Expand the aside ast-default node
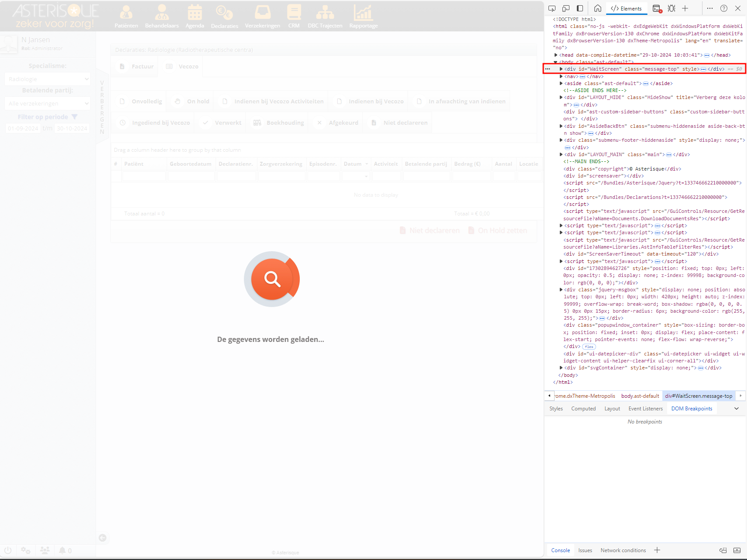Image resolution: width=747 pixels, height=560 pixels. coord(561,83)
